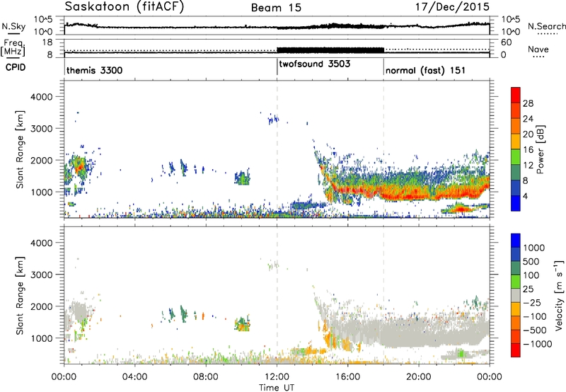This screenshot has height=392, width=566.
Task: Select the 'twofsound 3503' CPID entry
Action: pyautogui.click(x=314, y=64)
